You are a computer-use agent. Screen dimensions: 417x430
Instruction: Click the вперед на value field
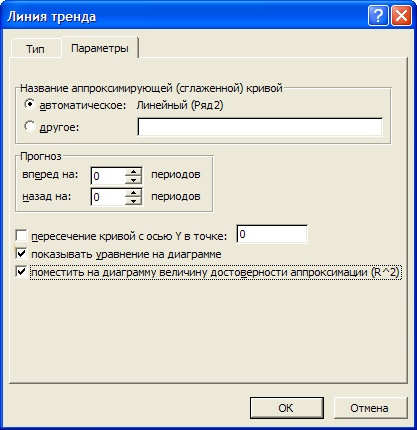pos(108,176)
